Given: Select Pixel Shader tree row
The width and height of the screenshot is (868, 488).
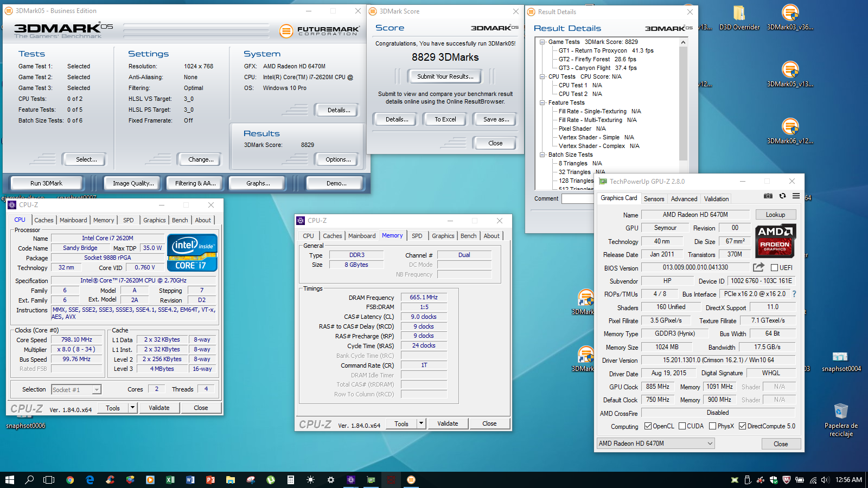Looking at the screenshot, I should point(582,129).
